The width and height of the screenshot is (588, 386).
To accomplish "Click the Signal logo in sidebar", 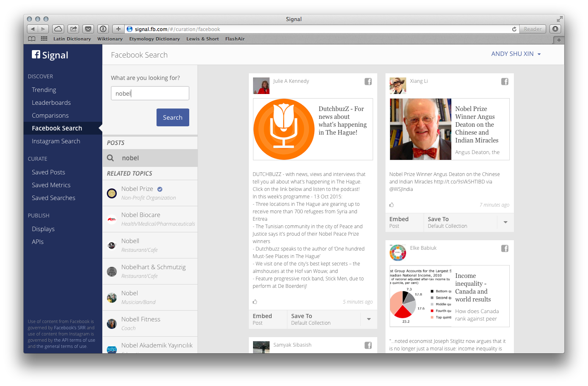I will (x=50, y=55).
